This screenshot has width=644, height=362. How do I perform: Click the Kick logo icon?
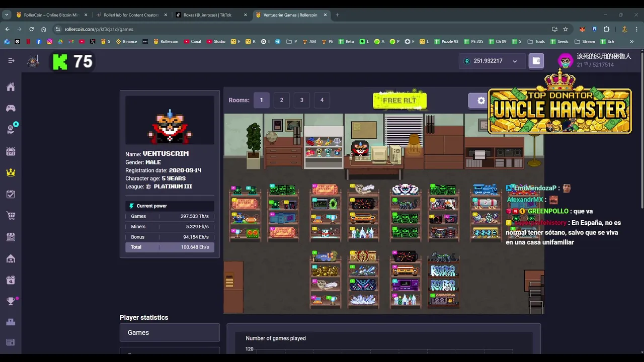(x=60, y=61)
